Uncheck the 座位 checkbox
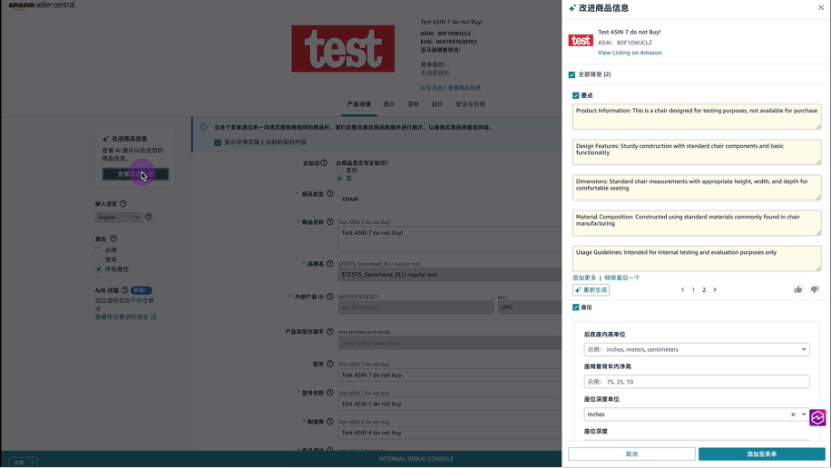Image resolution: width=832 pixels, height=468 pixels. pyautogui.click(x=576, y=308)
